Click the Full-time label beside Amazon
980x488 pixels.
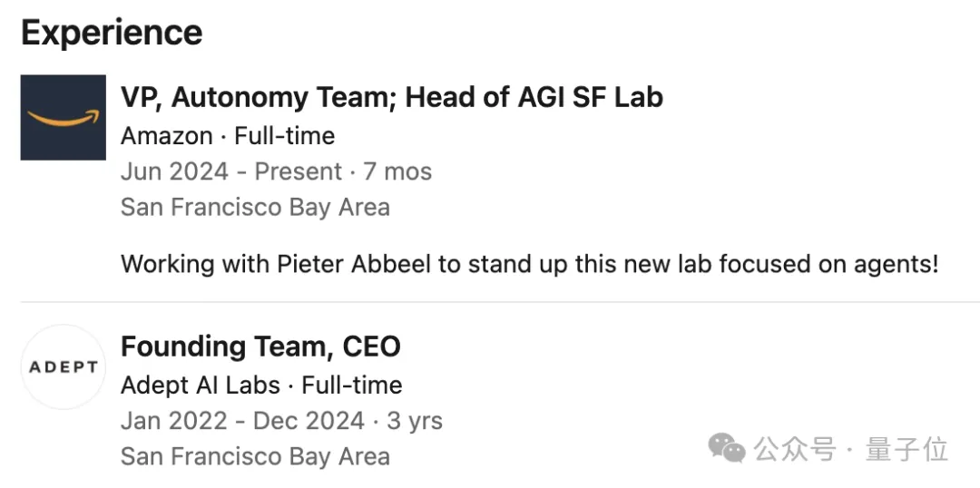coord(284,136)
